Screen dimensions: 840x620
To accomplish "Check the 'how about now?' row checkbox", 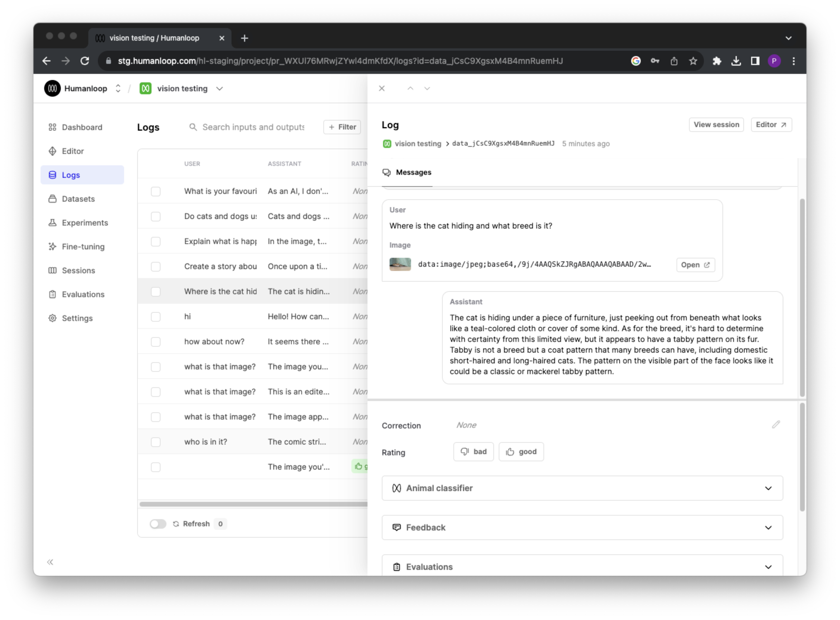I will (x=156, y=342).
